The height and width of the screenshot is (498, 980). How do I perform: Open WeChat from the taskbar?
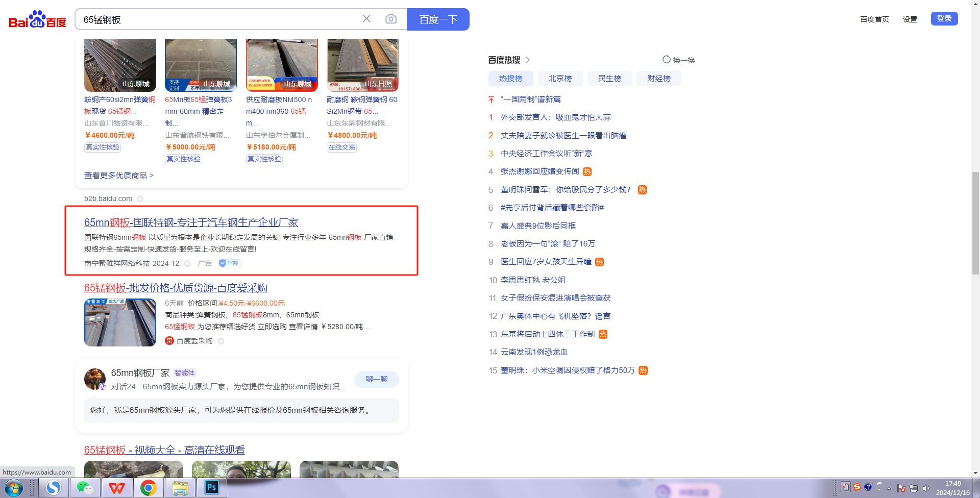pos(85,488)
